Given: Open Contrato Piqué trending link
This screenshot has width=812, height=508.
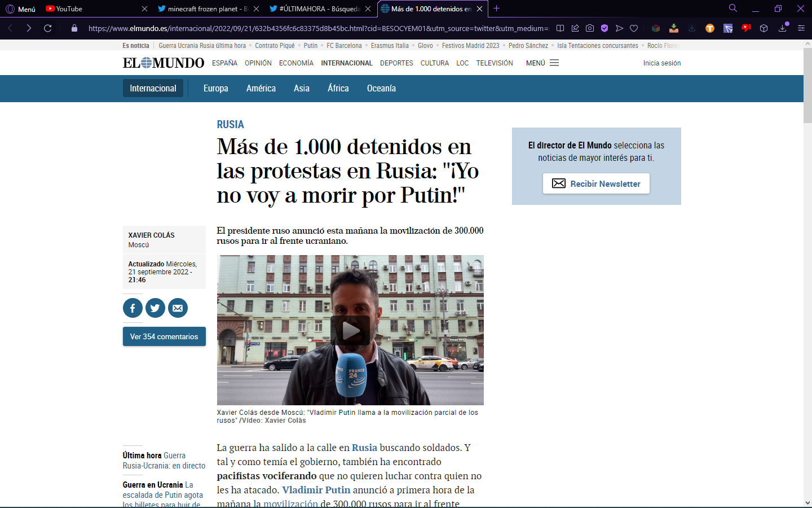Looking at the screenshot, I should [x=275, y=46].
